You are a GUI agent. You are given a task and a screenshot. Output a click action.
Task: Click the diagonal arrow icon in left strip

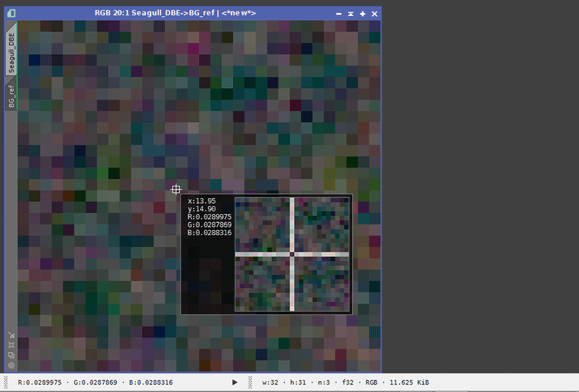(12, 335)
